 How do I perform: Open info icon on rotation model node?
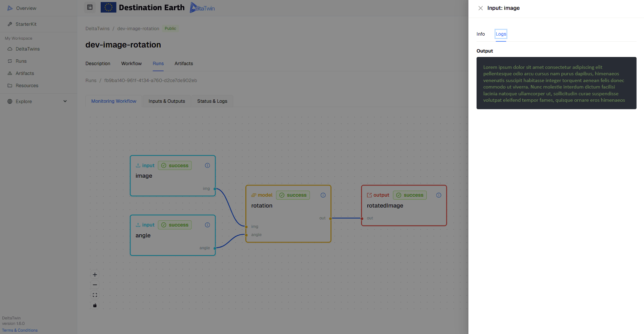click(323, 195)
